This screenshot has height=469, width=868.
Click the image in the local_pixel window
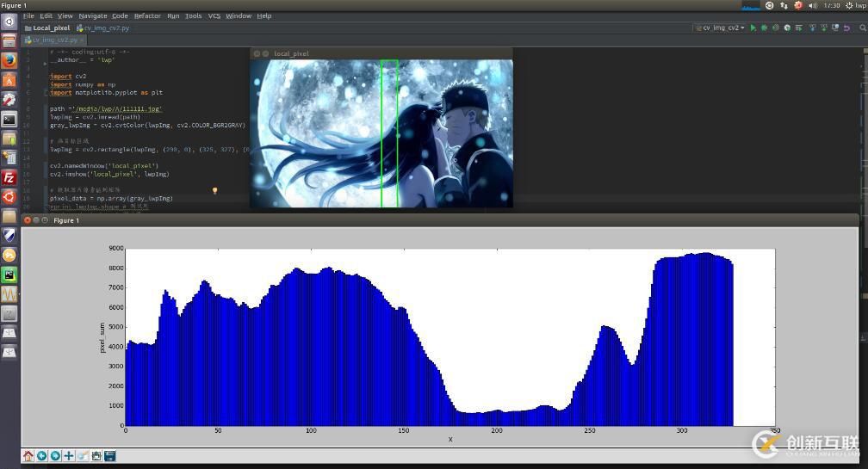pyautogui.click(x=381, y=133)
